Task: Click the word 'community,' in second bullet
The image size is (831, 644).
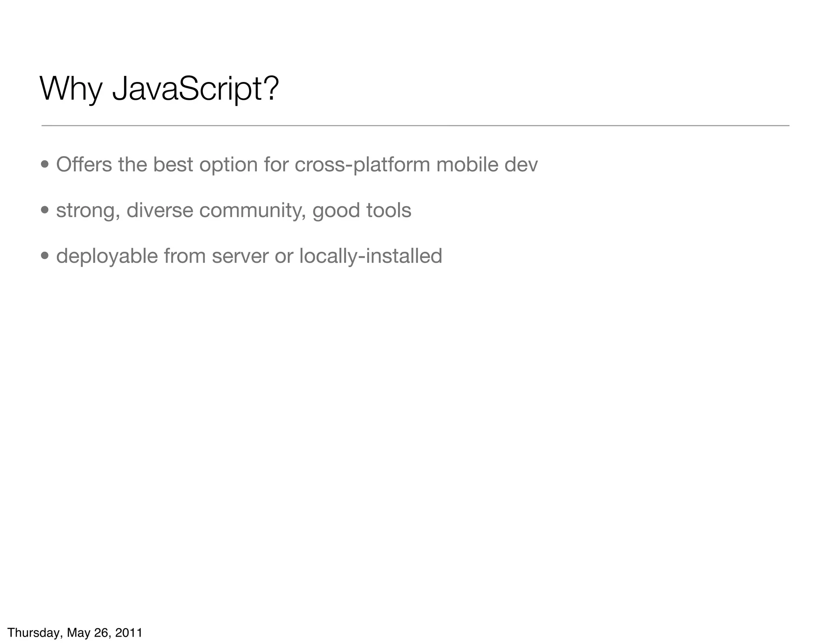Action: pyautogui.click(x=252, y=211)
